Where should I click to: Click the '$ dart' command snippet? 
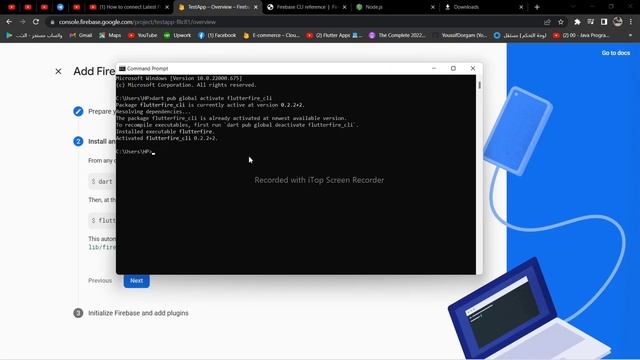click(102, 181)
